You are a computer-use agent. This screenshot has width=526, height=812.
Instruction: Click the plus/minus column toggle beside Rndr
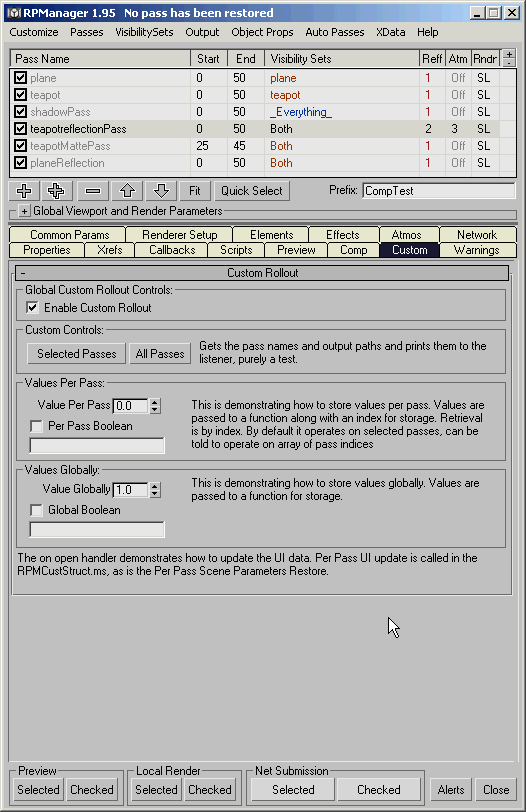[x=509, y=58]
